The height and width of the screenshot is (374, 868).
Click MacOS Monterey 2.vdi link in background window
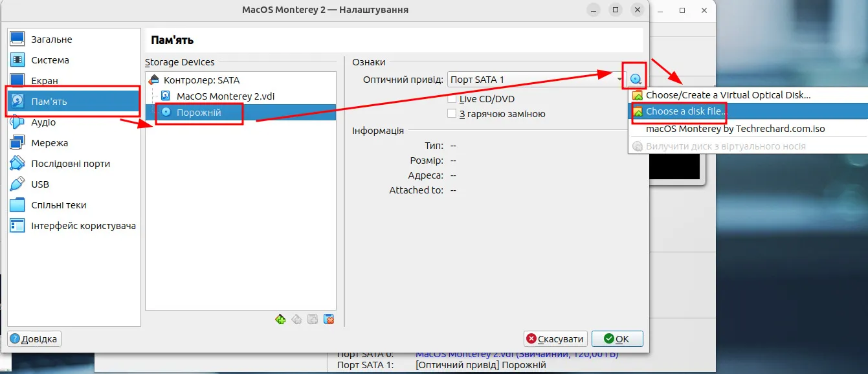(x=517, y=355)
